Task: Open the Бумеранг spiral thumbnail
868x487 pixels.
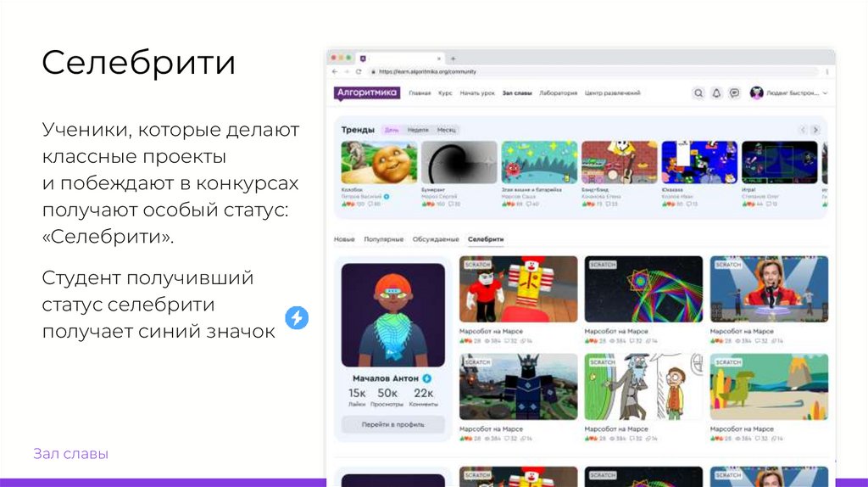Action: (x=459, y=162)
